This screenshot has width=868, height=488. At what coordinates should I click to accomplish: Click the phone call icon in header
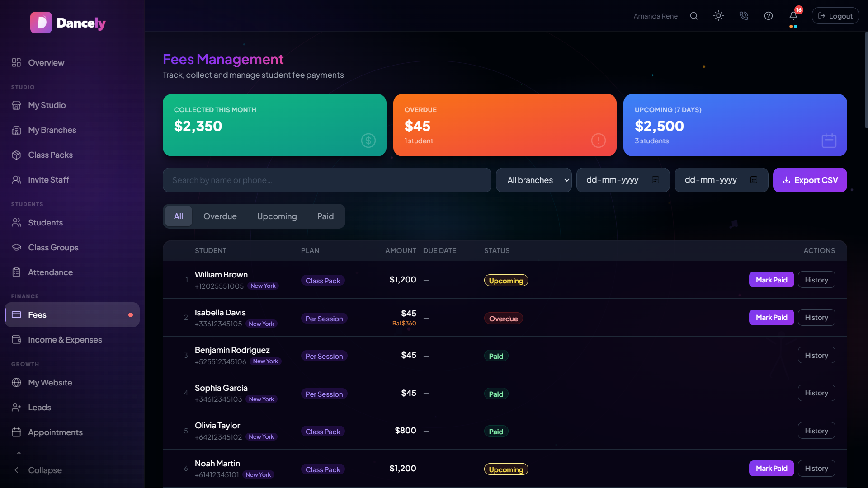(744, 16)
